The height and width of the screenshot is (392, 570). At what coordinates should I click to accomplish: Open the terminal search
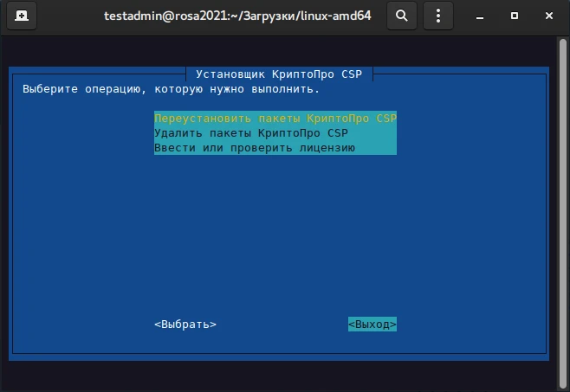point(402,16)
